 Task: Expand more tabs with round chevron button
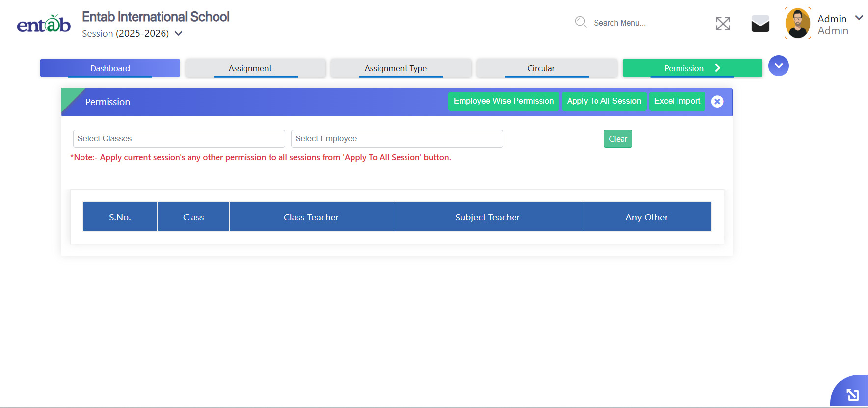[778, 66]
